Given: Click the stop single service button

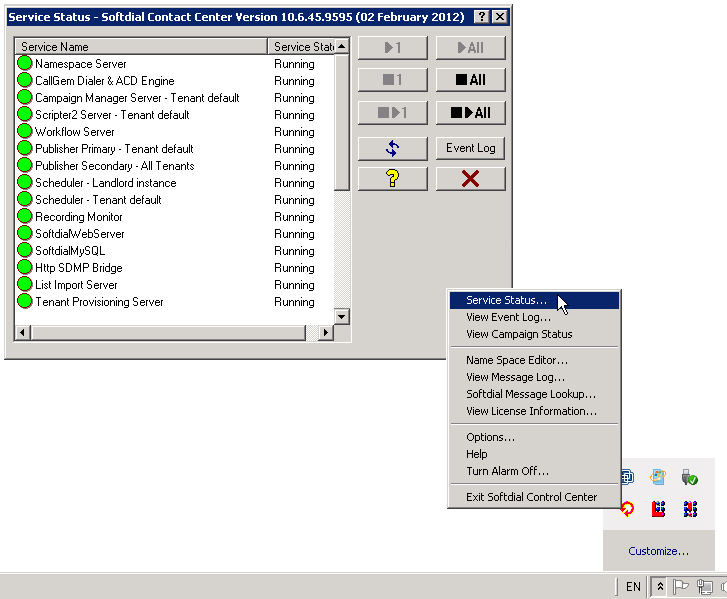Looking at the screenshot, I should (x=392, y=80).
